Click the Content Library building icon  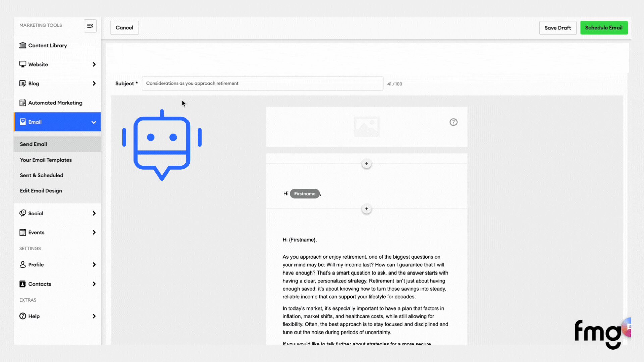pos(23,45)
